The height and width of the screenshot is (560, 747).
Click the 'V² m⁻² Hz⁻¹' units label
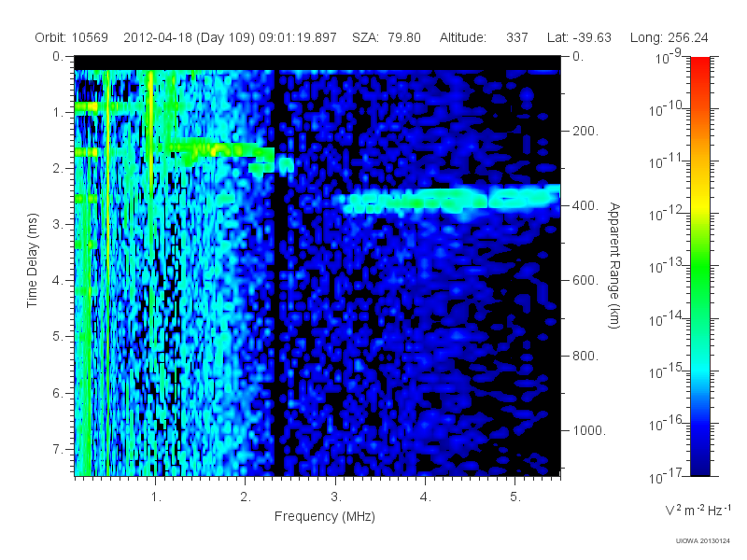click(x=698, y=510)
